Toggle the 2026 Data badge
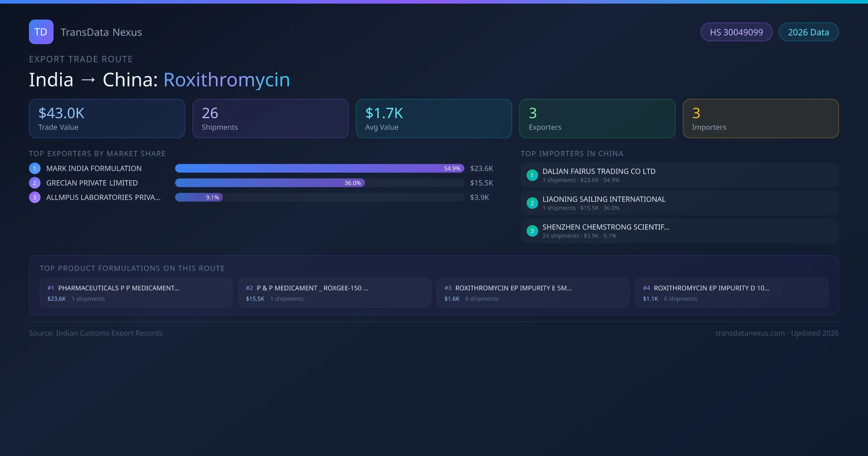Image resolution: width=868 pixels, height=456 pixels. click(808, 32)
